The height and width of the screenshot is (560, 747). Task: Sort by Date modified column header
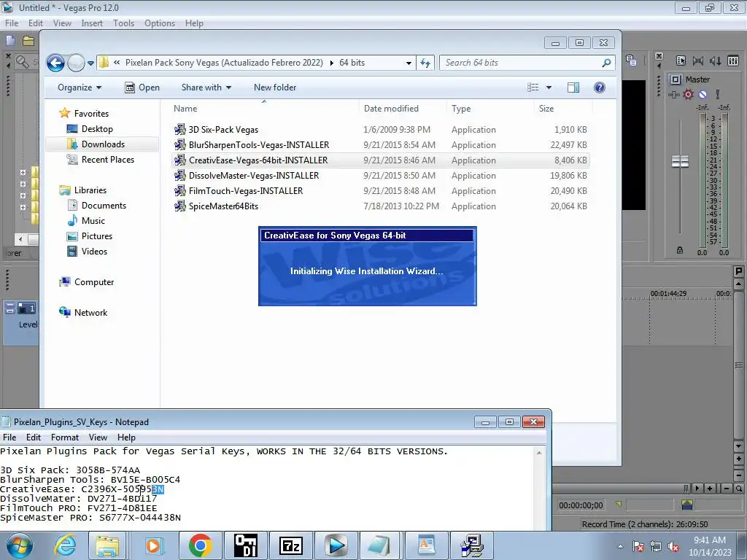click(x=391, y=109)
